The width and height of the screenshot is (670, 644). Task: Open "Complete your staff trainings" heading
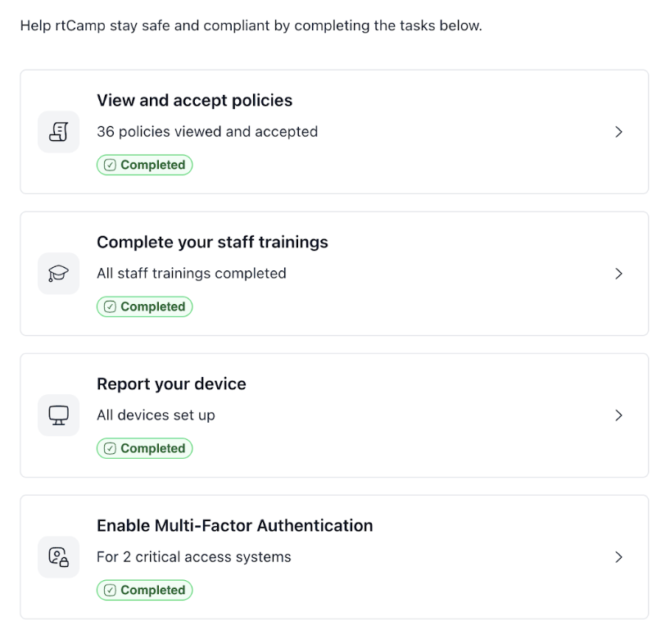tap(212, 243)
